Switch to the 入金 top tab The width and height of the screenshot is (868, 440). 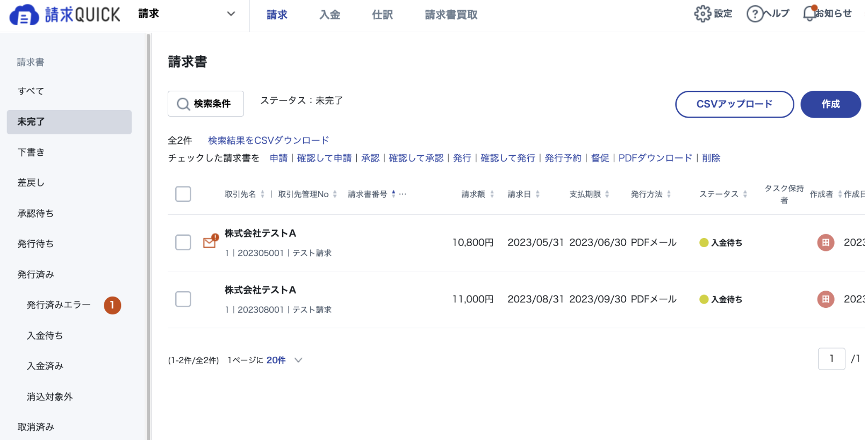[x=329, y=15]
